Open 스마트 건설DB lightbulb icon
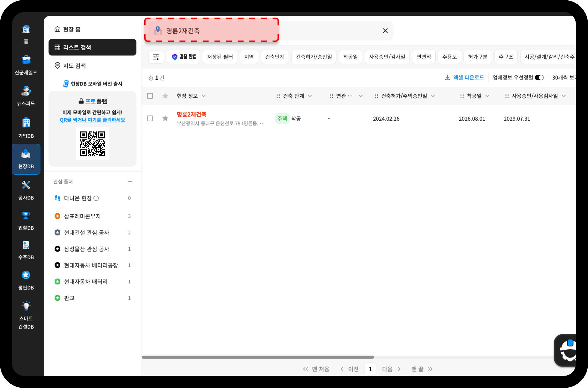 click(x=26, y=306)
